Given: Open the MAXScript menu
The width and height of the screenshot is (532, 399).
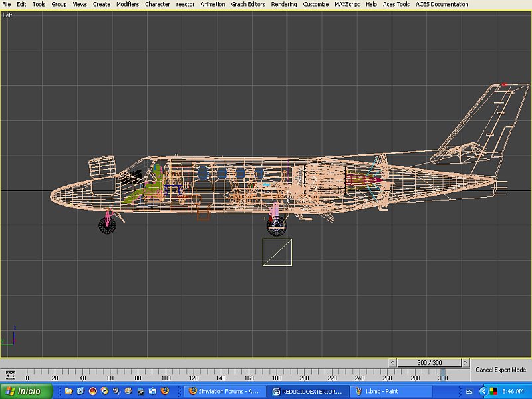Looking at the screenshot, I should point(348,4).
